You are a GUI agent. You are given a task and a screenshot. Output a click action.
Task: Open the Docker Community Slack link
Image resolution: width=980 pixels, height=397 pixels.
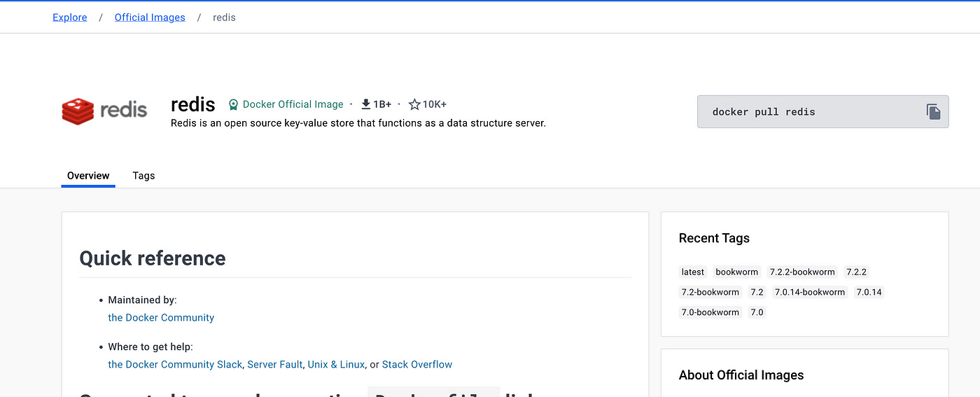175,364
